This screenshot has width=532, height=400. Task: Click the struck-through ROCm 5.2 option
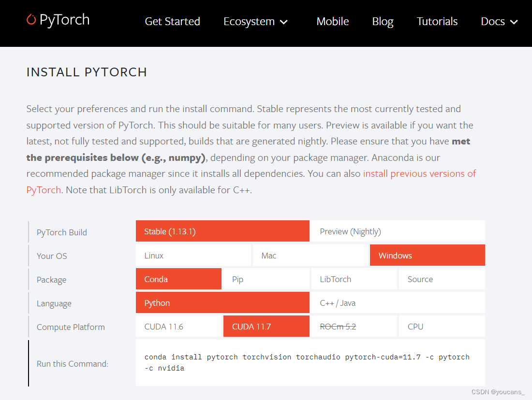pos(354,327)
